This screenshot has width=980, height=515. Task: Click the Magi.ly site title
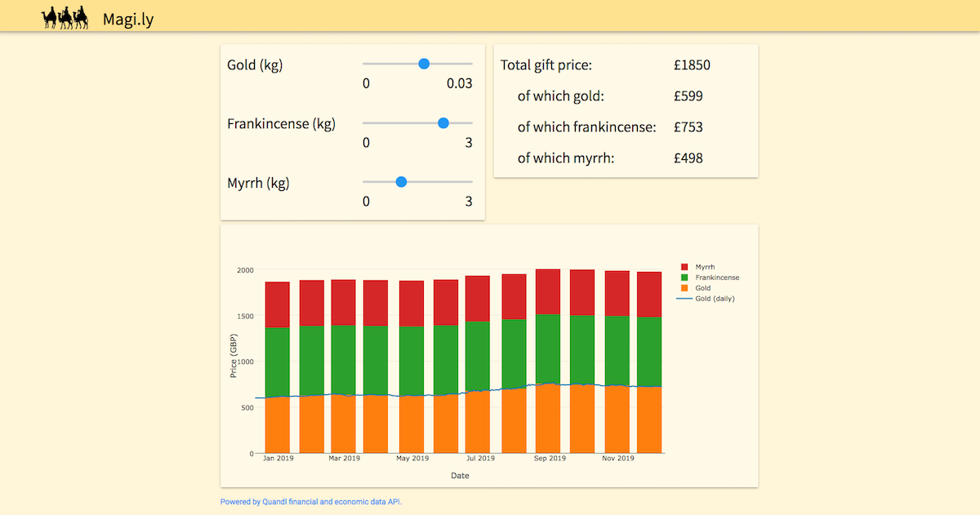128,20
